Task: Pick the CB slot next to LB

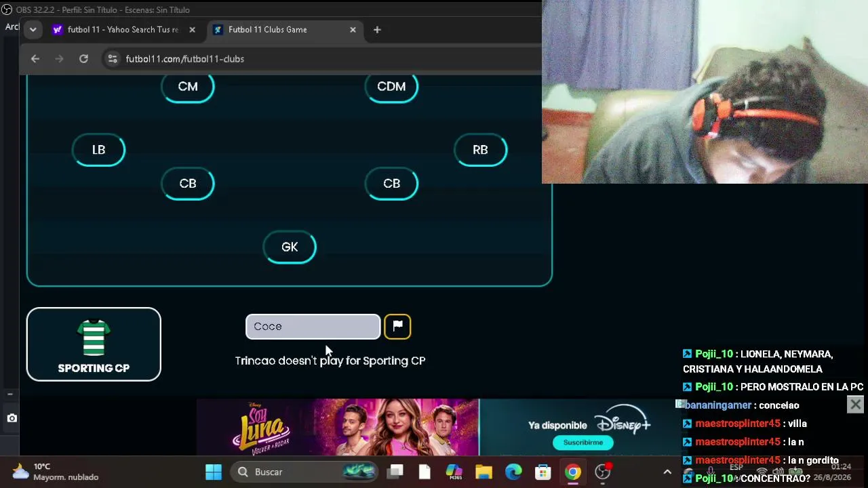Action: tap(188, 184)
